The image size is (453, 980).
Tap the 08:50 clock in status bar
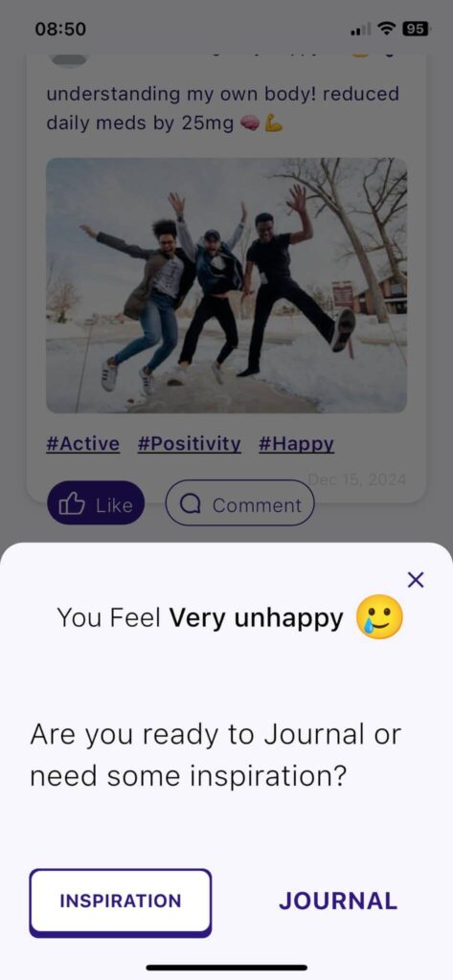click(x=60, y=29)
